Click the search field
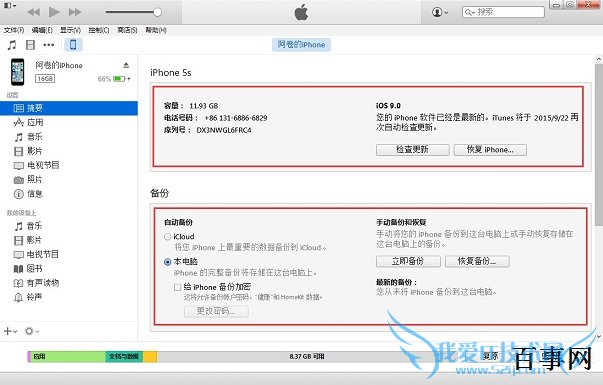Viewport: 603px width, 385px height. click(503, 12)
